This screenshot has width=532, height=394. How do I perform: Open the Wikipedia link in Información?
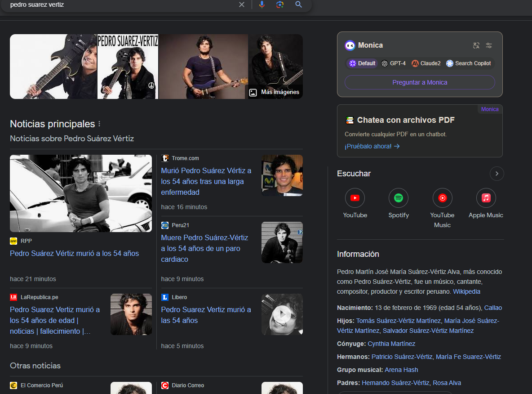(466, 291)
